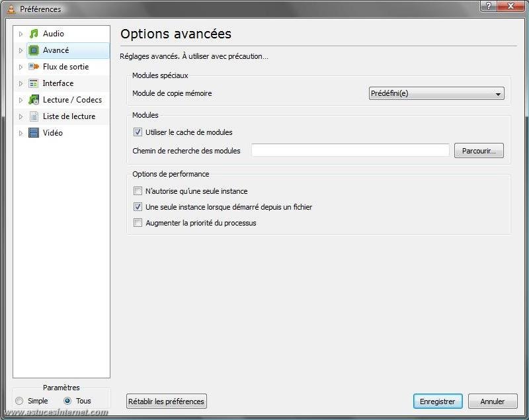
Task: Click the Flux de sortie icon
Action: [x=34, y=67]
